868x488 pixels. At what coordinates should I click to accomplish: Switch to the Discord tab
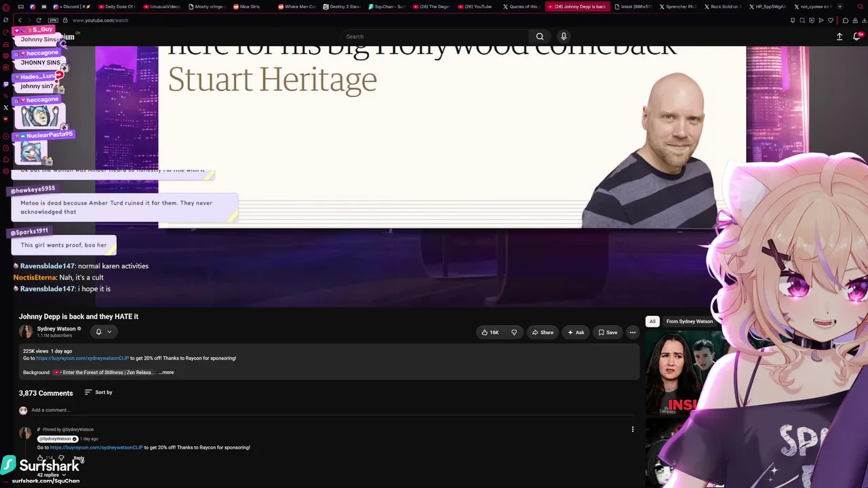pyautogui.click(x=73, y=7)
